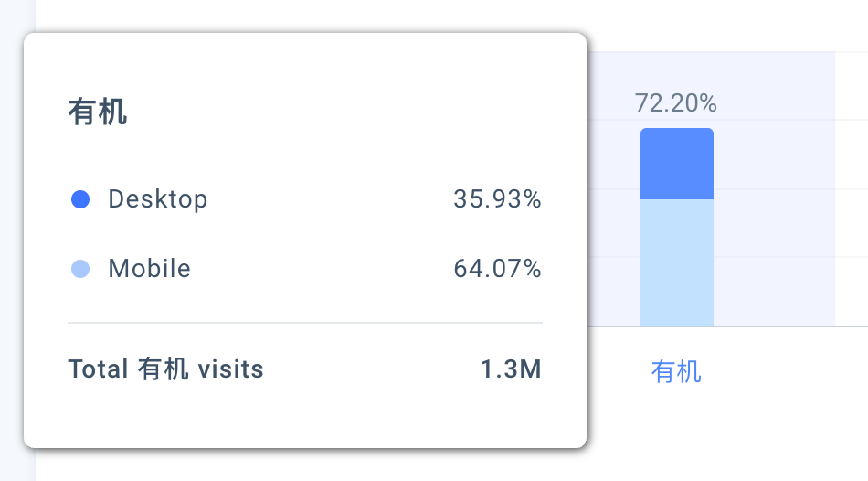This screenshot has width=868, height=481.
Task: Open the 有机 axis label link
Action: tap(676, 371)
